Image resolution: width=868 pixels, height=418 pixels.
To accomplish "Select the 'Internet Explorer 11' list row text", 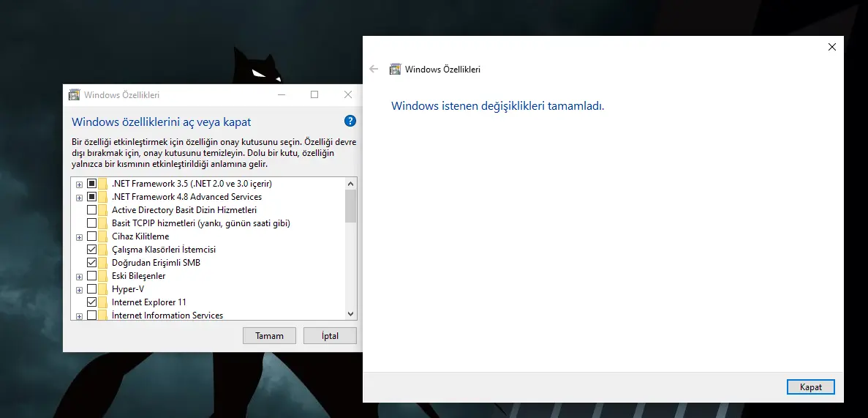I will pos(149,302).
